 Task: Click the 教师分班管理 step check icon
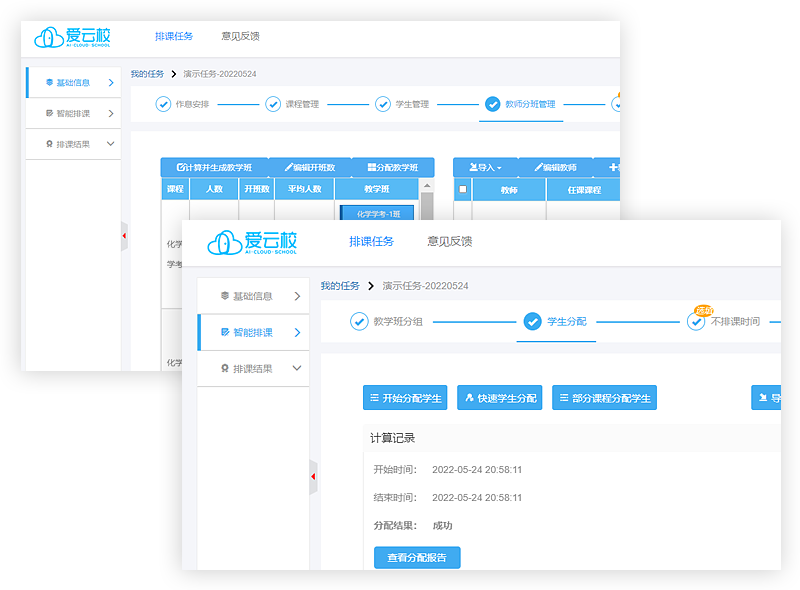[492, 104]
